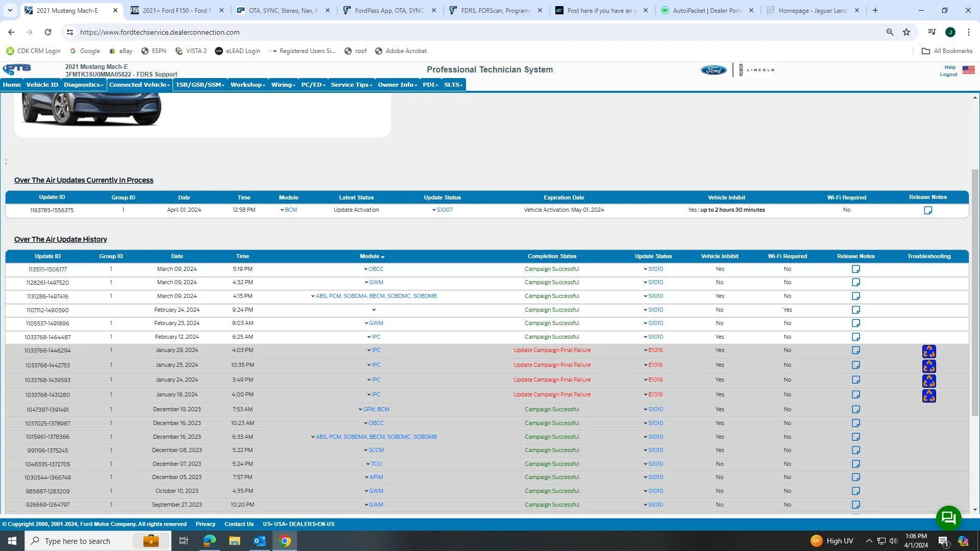980x551 pixels.
Task: Expand the S1007 update status details
Action: pos(442,210)
